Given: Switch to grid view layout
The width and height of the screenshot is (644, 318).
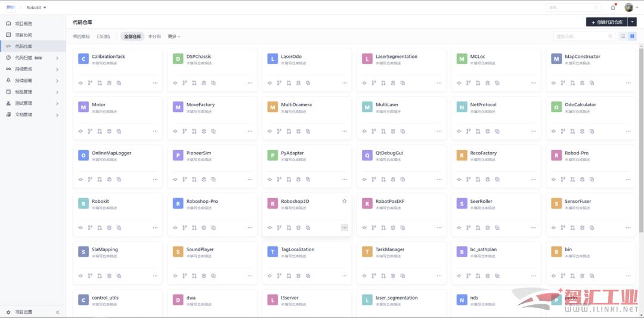Looking at the screenshot, I should [x=632, y=36].
